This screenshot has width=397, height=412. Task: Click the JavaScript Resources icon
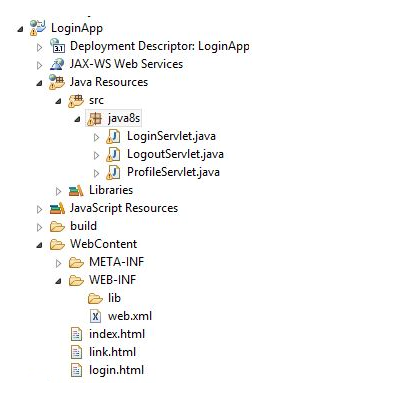pos(57,208)
